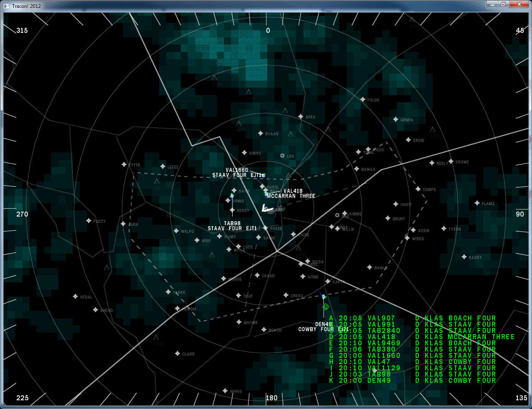Pick the DEN49 aircraft target blip
This screenshot has width=532, height=409.
[x=323, y=297]
